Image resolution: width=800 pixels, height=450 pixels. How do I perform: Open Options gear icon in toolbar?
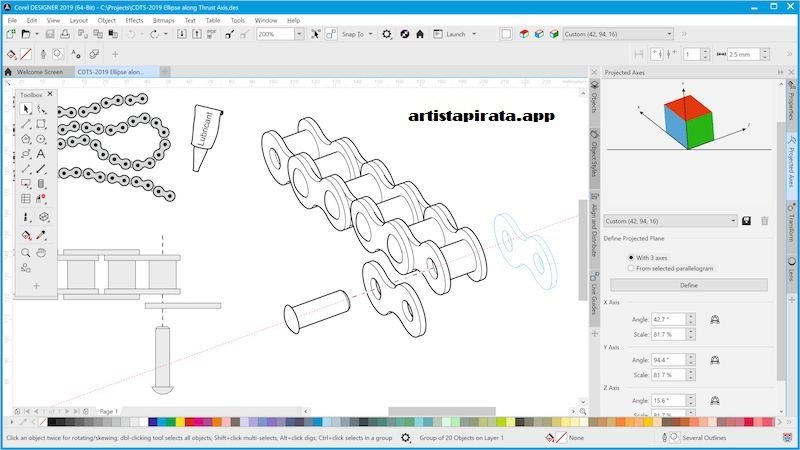[387, 34]
